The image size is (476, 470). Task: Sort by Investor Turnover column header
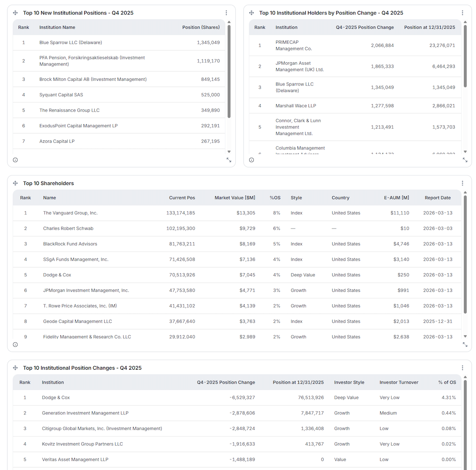pyautogui.click(x=399, y=382)
